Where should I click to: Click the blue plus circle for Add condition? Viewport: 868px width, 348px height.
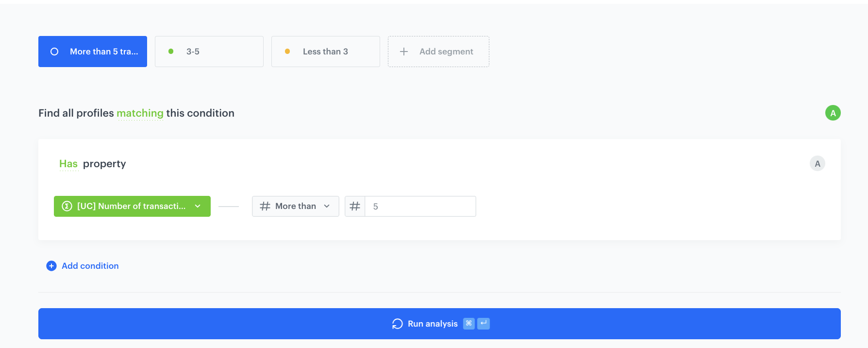[x=51, y=266]
